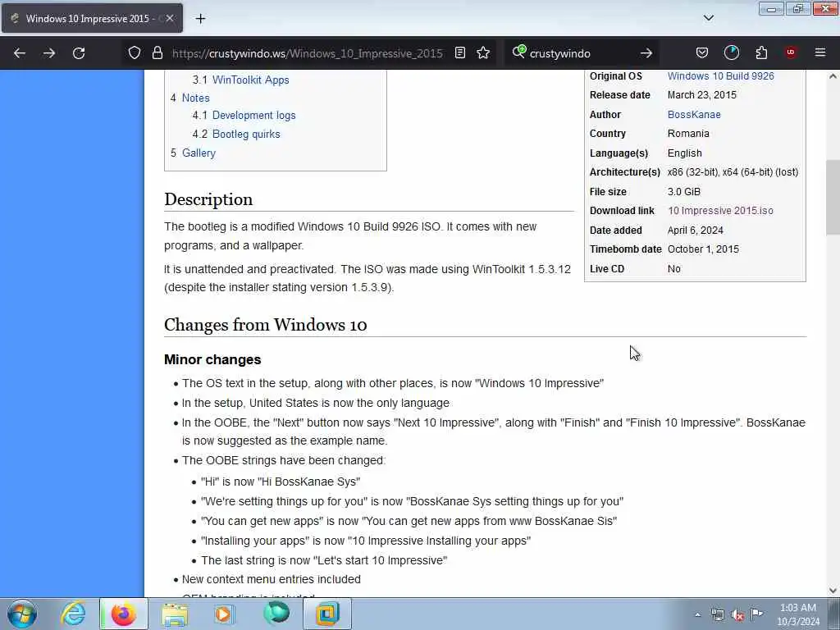Click the Live CD value No

[x=674, y=269]
